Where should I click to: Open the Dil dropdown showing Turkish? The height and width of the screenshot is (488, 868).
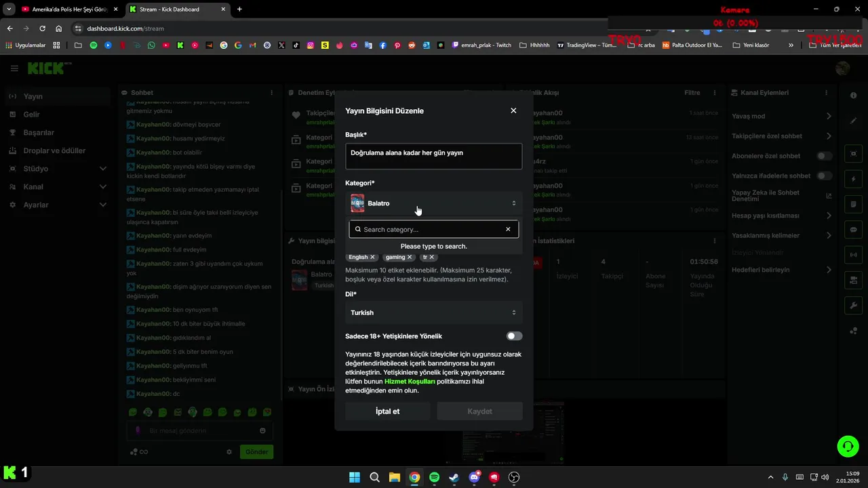(434, 312)
